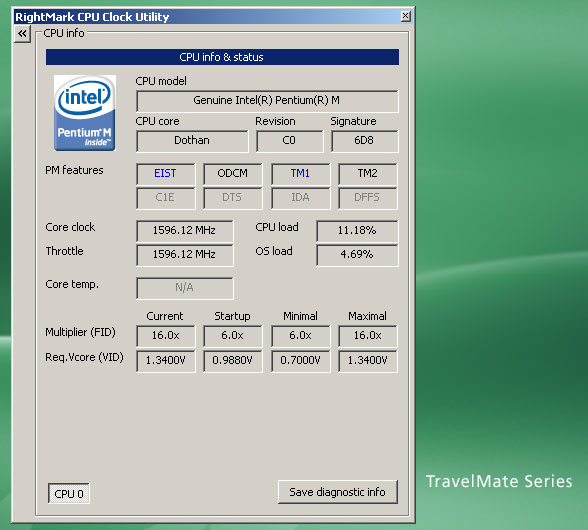Image resolution: width=588 pixels, height=530 pixels.
Task: Click the ODCM feature box
Action: (232, 174)
